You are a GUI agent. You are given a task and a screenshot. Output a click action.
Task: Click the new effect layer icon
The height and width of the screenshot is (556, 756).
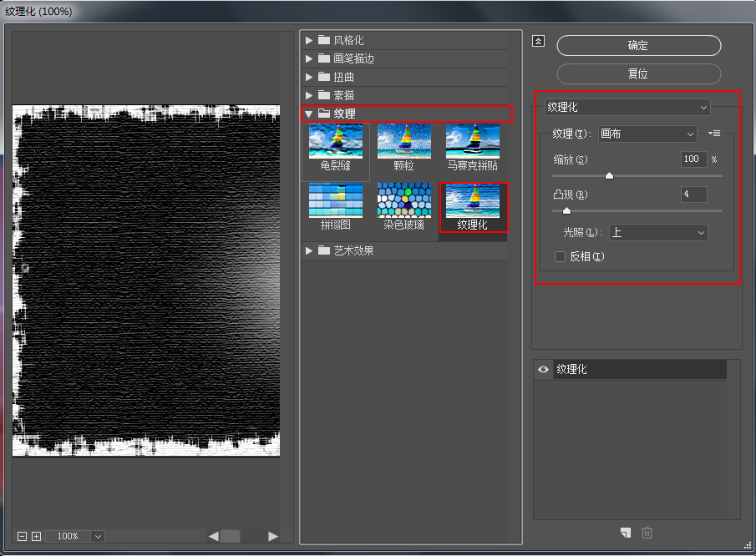pos(625,533)
